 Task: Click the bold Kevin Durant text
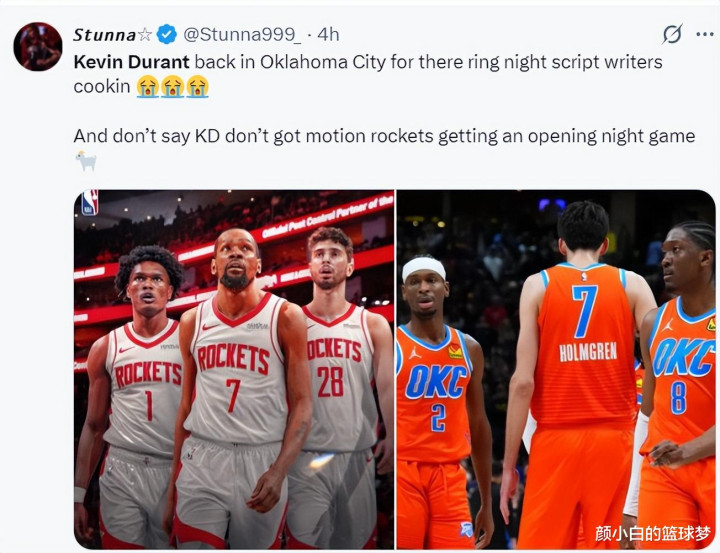click(131, 62)
